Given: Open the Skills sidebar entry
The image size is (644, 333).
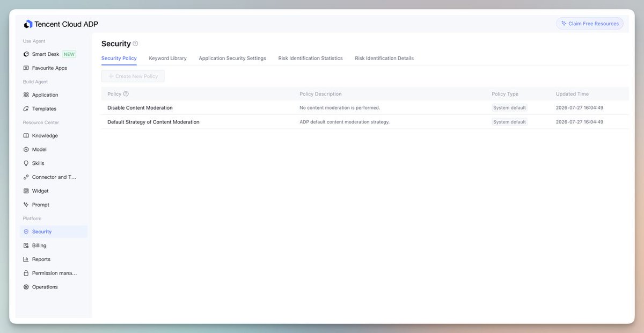Looking at the screenshot, I should (54, 163).
